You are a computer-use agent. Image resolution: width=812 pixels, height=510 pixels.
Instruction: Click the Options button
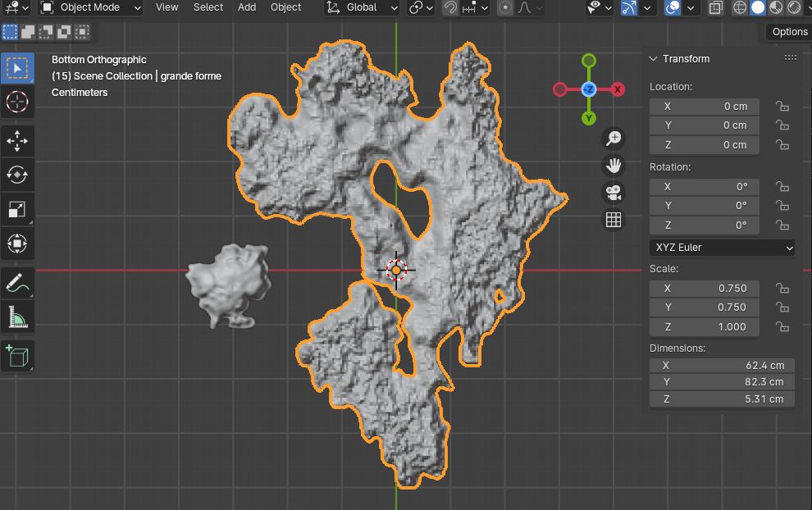(x=789, y=32)
